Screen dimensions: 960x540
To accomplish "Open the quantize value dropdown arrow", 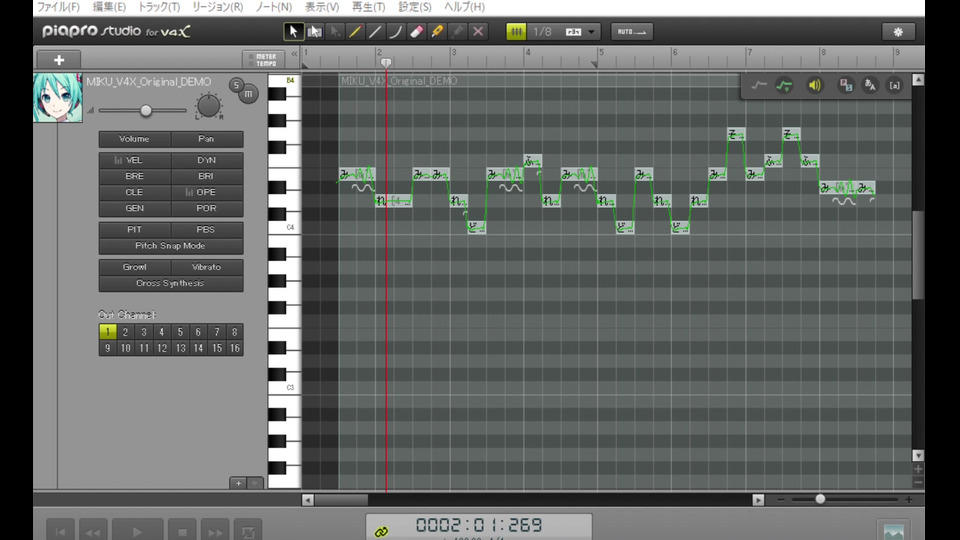I will (591, 32).
